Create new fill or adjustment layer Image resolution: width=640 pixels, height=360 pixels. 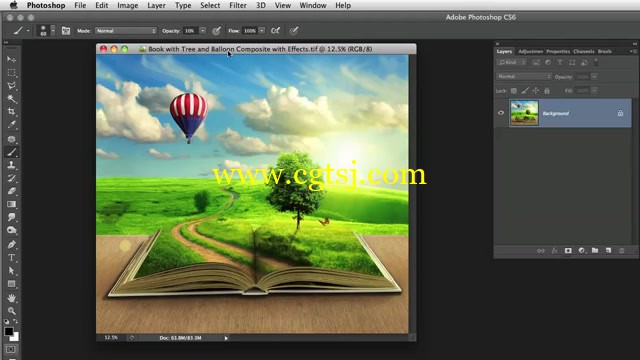(582, 251)
